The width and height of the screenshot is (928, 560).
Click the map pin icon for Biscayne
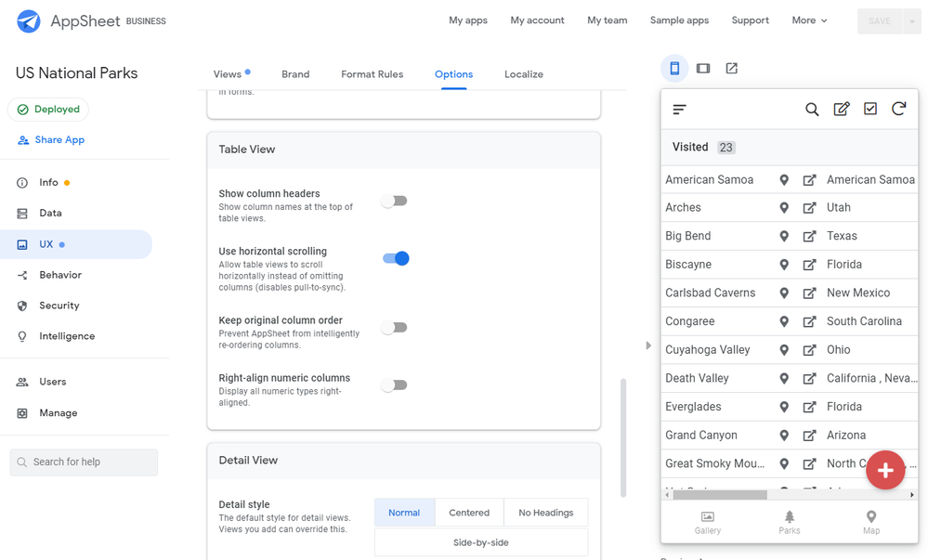[784, 265]
